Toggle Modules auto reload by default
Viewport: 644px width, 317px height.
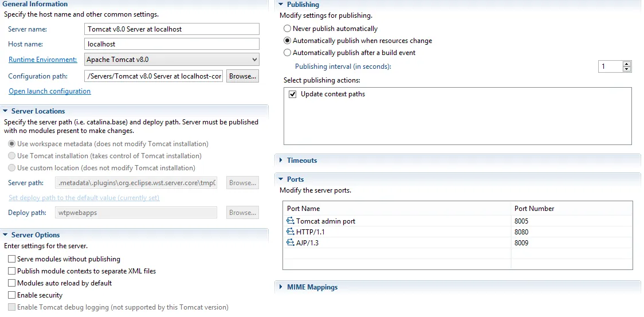[11, 283]
